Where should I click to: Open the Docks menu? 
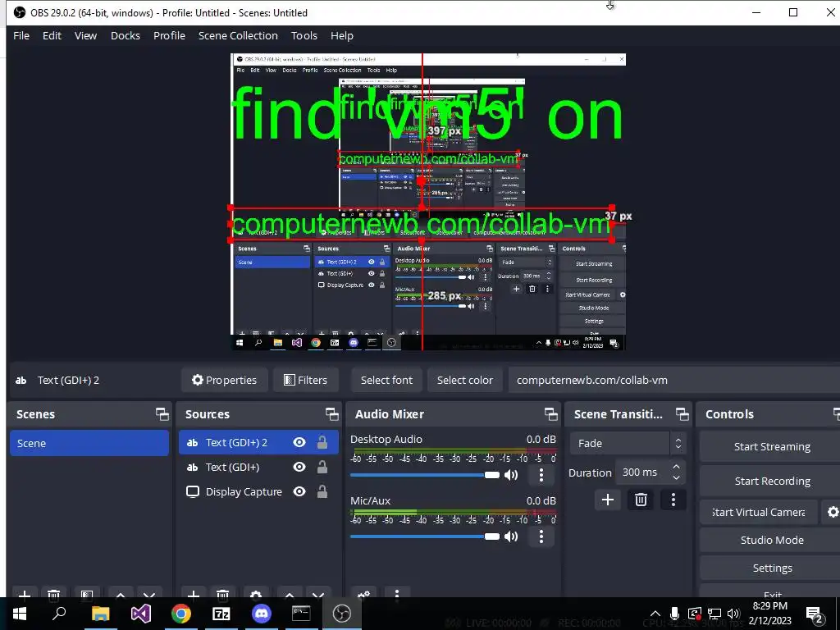click(x=126, y=35)
